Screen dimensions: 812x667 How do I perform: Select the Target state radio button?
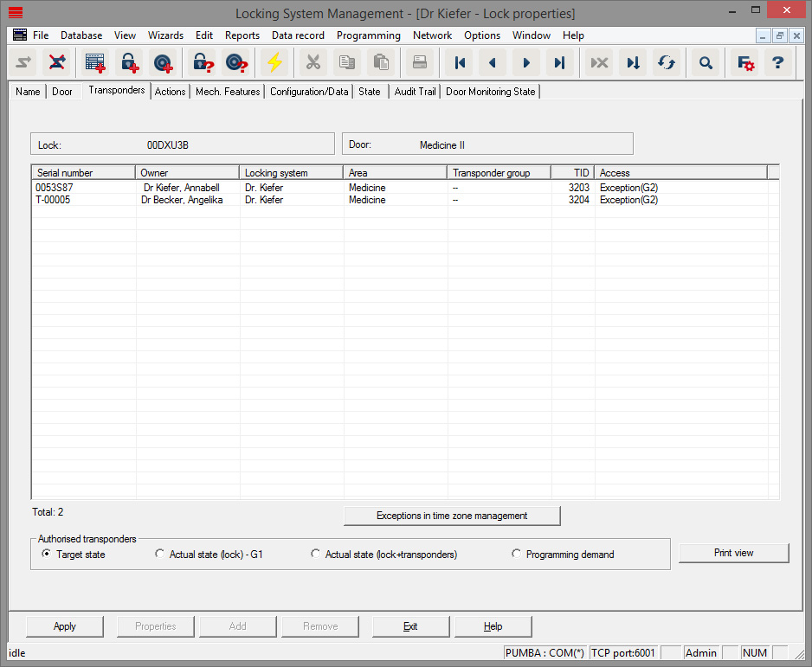47,555
